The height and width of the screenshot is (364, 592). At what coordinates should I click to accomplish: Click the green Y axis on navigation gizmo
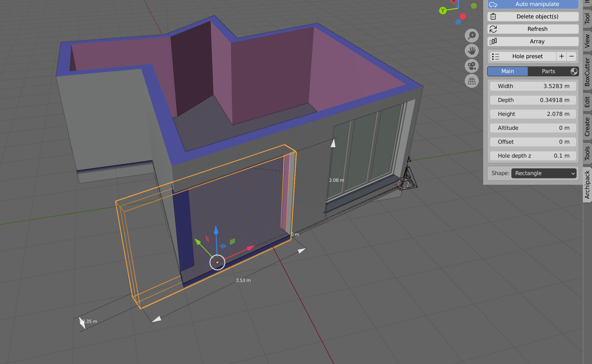tap(443, 11)
